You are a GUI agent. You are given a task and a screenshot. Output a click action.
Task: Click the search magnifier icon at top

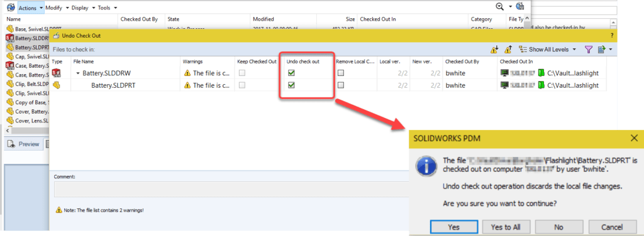click(x=500, y=6)
